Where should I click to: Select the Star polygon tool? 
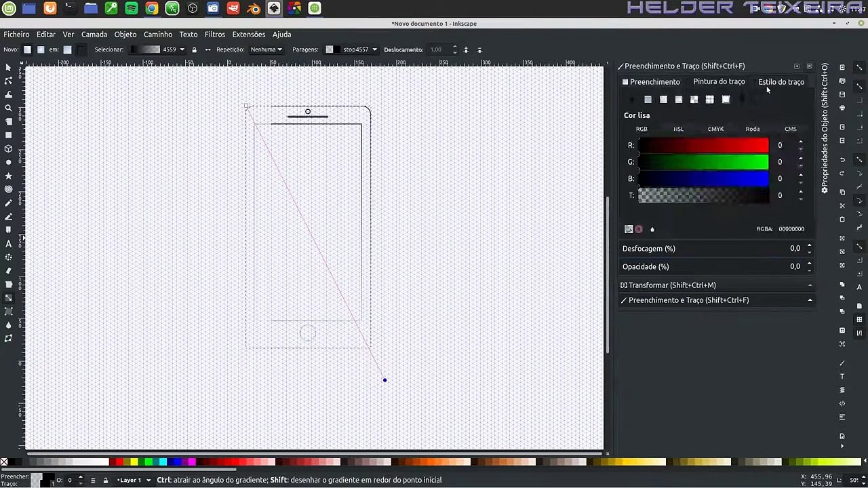pos(8,176)
